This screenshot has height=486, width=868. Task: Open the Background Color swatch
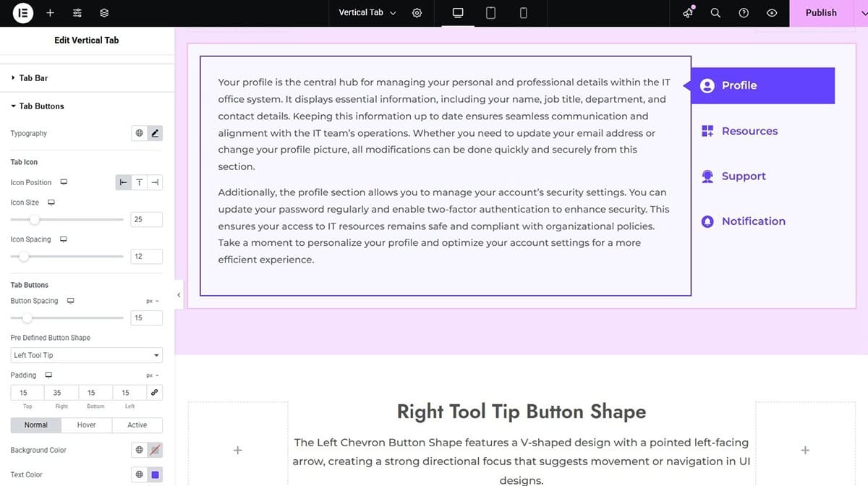(155, 450)
